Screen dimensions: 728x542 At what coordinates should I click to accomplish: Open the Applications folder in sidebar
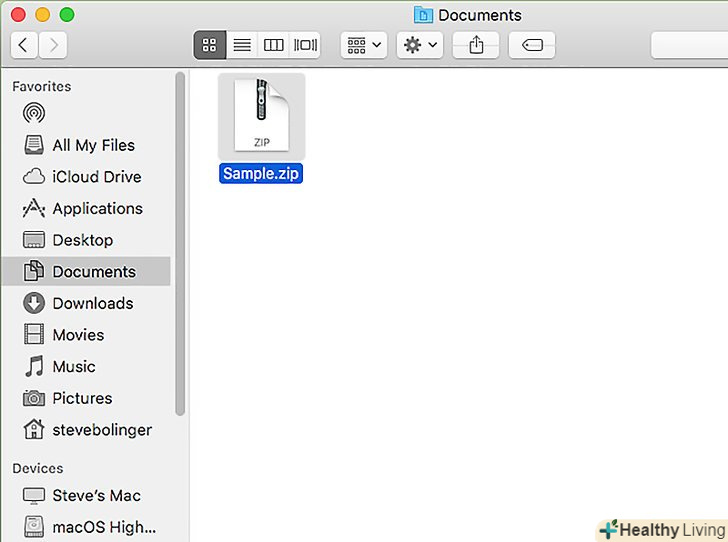coord(97,208)
